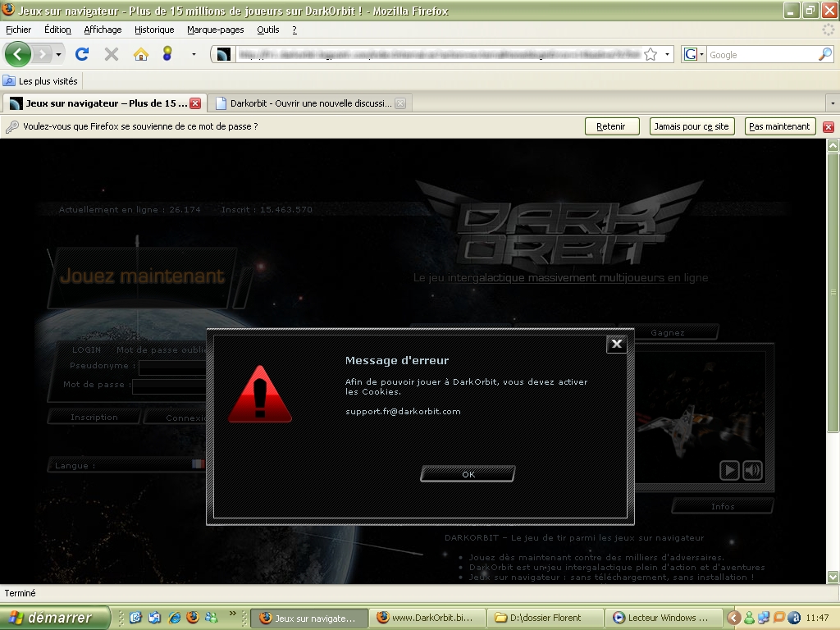Dismiss the password notification bar with red X
The width and height of the screenshot is (840, 630).
tap(829, 127)
